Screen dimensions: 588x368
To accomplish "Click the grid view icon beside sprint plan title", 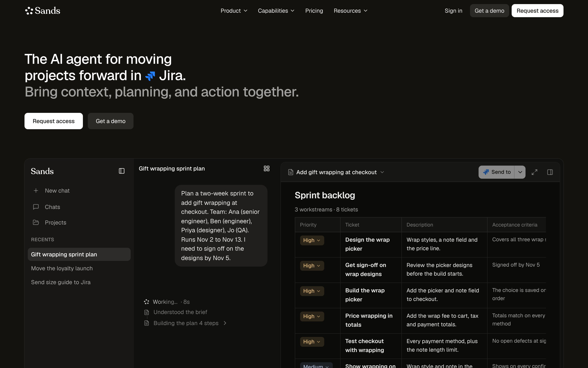I will pyautogui.click(x=267, y=168).
